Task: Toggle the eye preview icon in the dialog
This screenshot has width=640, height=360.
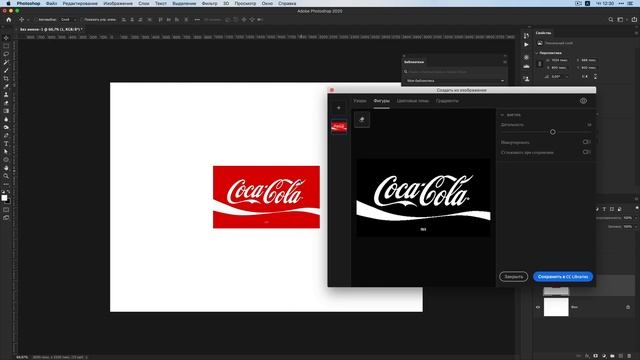Action: click(583, 101)
